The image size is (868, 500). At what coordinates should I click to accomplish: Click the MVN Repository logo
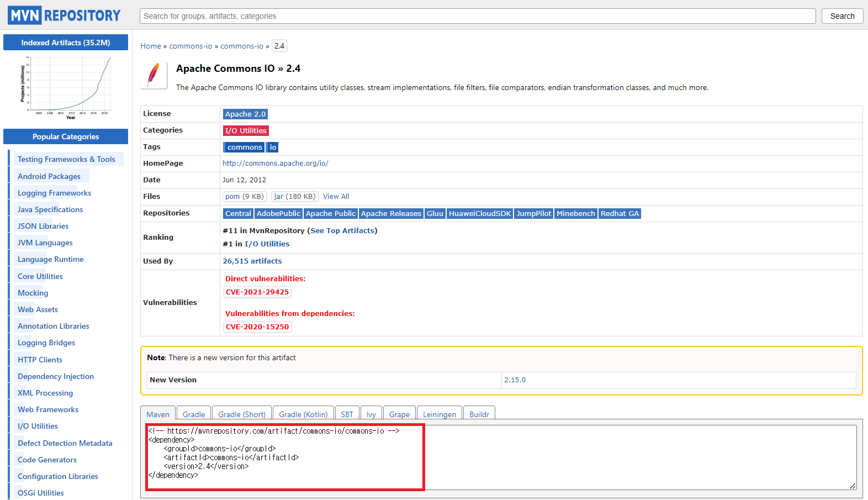coord(64,15)
